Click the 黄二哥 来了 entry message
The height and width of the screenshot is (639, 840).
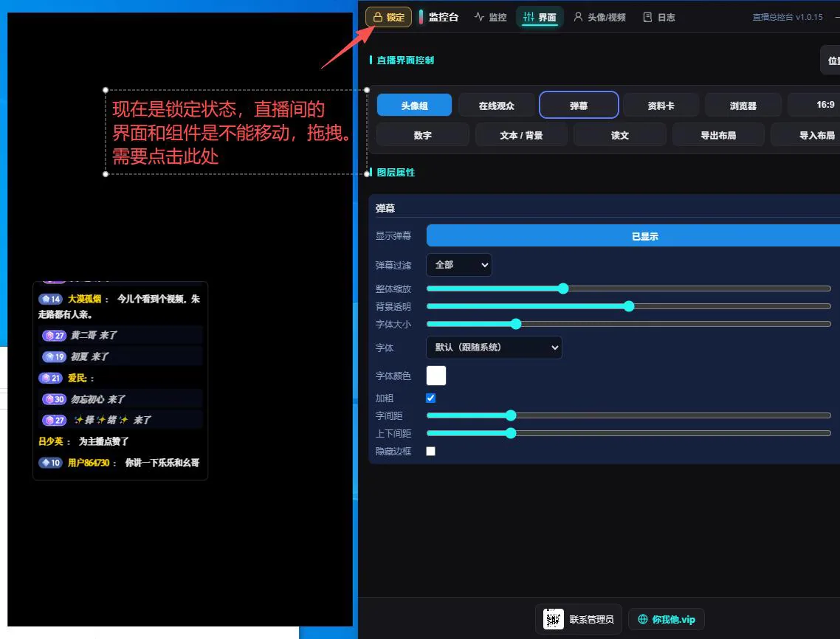pos(94,335)
